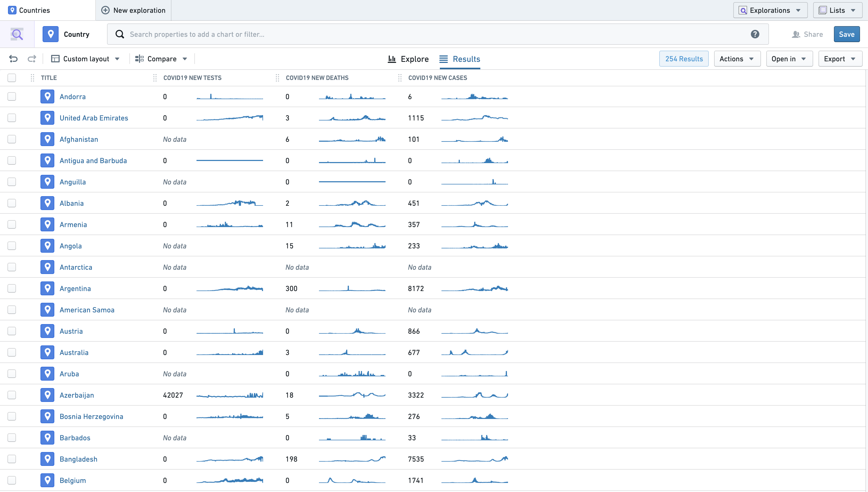Screen dimensions: 868x492
Task: Expand the Open in dropdown
Action: coord(789,59)
